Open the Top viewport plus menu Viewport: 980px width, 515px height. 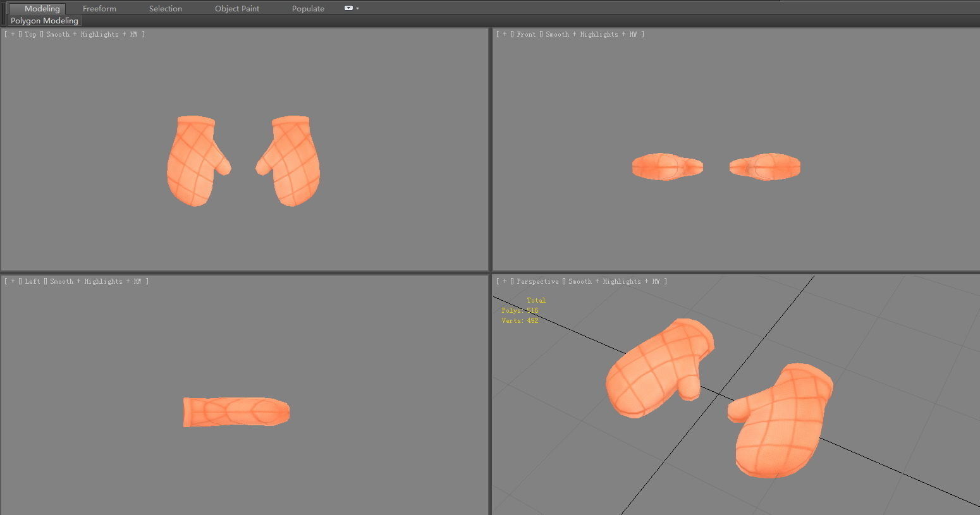tap(13, 34)
